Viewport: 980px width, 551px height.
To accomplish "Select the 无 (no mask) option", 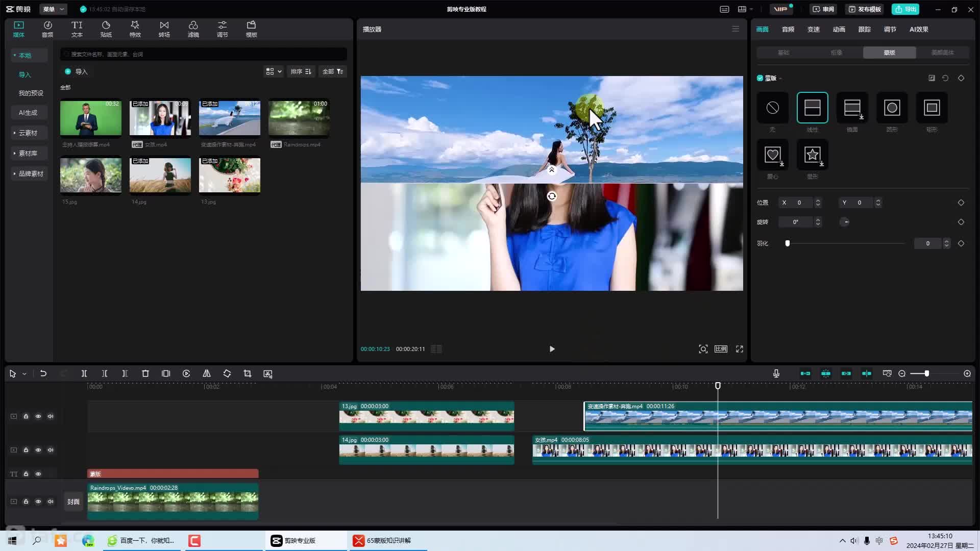I will pos(772,108).
